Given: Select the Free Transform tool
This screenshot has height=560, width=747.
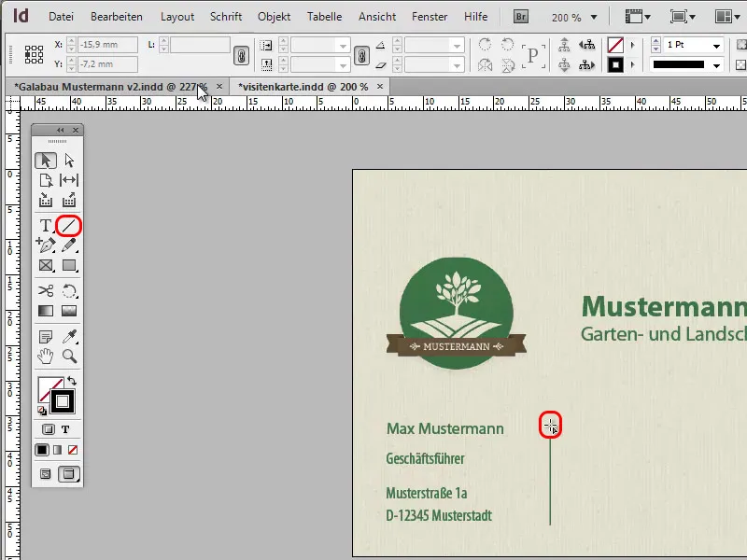Looking at the screenshot, I should pos(69,290).
